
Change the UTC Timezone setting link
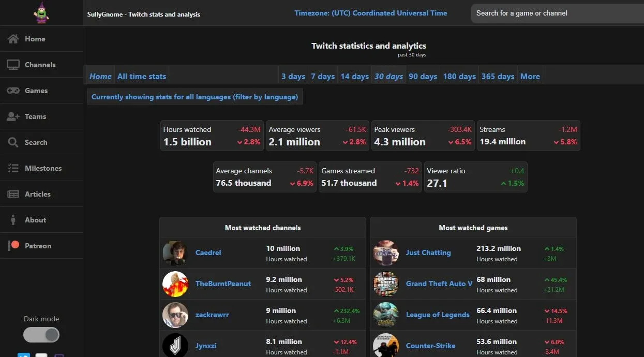click(x=371, y=13)
